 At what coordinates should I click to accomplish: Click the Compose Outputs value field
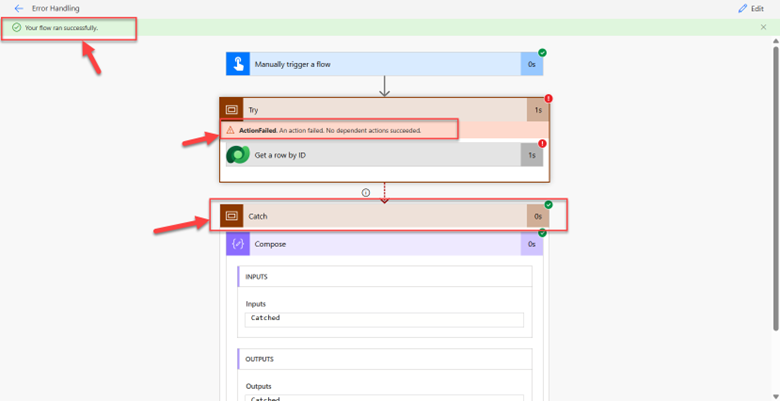coord(384,397)
